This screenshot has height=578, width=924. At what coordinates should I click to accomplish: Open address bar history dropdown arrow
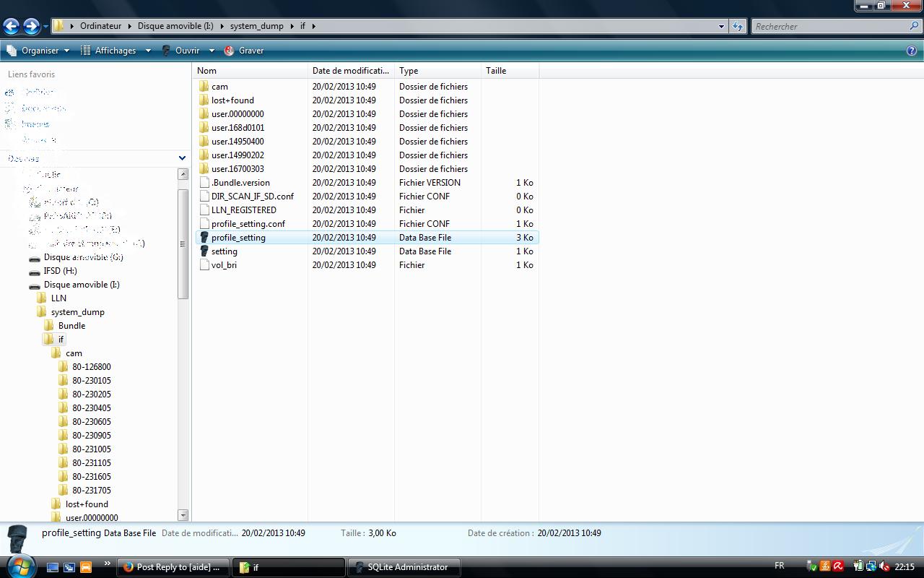coord(720,27)
